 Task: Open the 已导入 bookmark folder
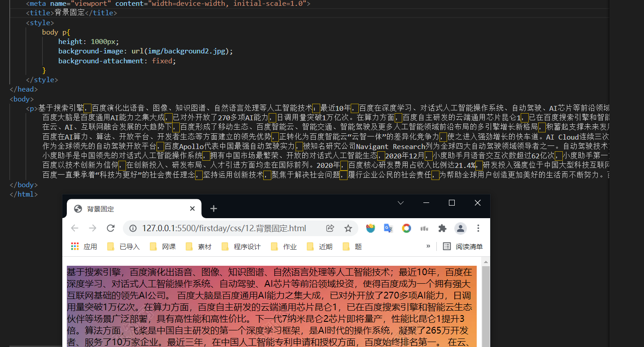click(123, 246)
